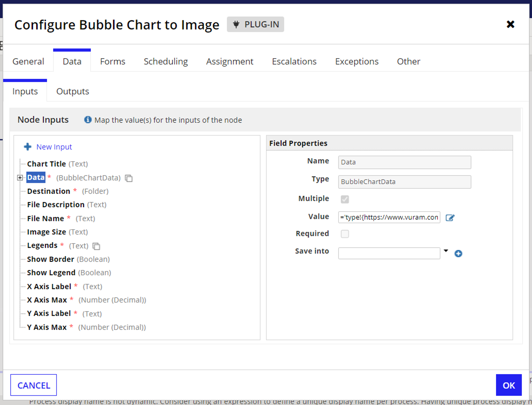Switch to the Escalations tab

(294, 61)
